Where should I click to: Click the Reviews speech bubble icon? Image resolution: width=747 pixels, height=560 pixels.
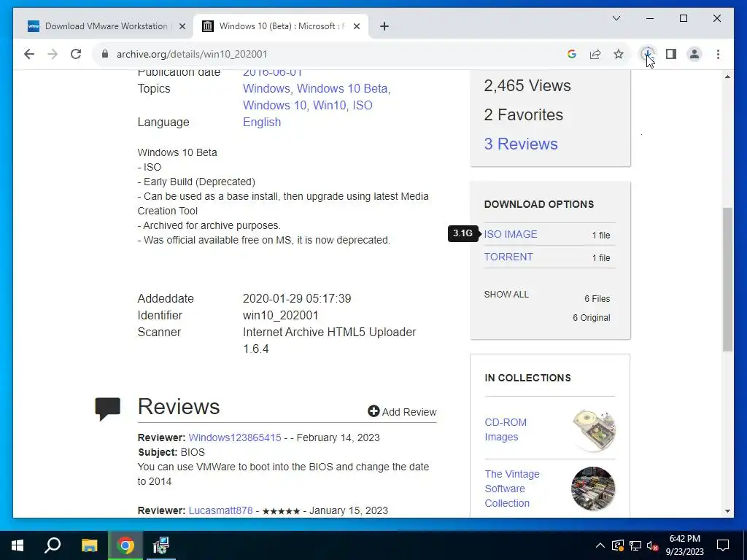[108, 408]
